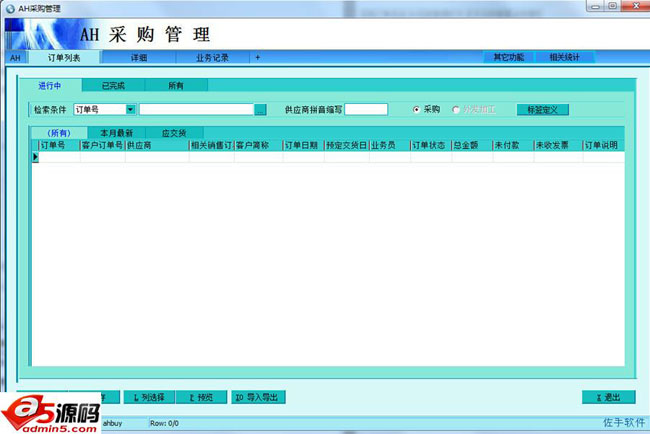Select the 应交货 filter tab

[174, 133]
